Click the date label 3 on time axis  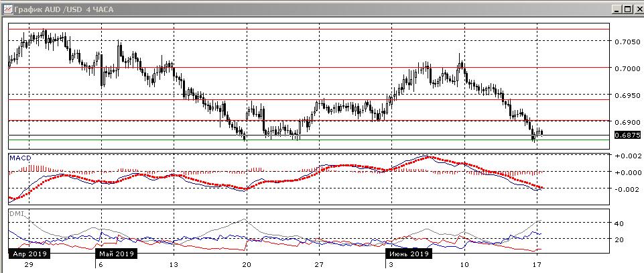point(392,264)
